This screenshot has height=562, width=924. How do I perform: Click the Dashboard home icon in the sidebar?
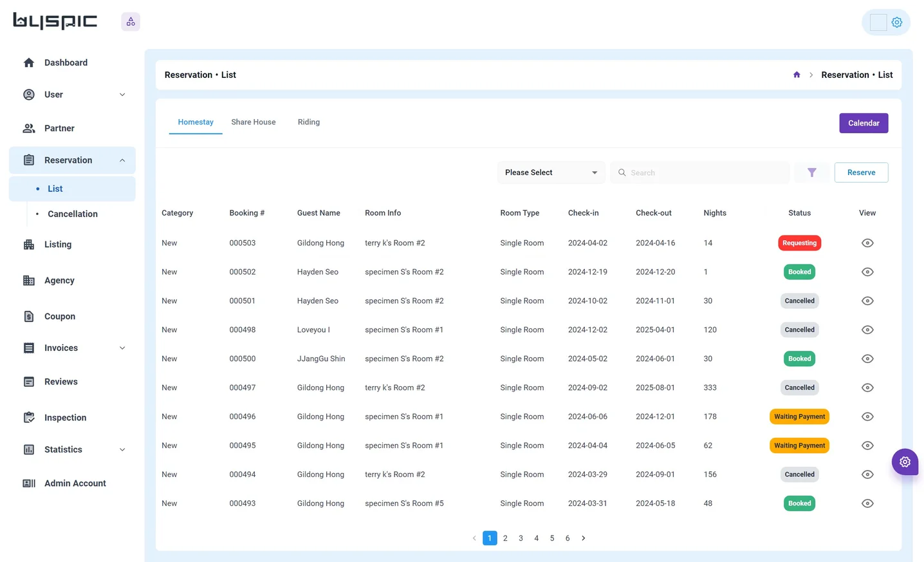[x=29, y=62]
